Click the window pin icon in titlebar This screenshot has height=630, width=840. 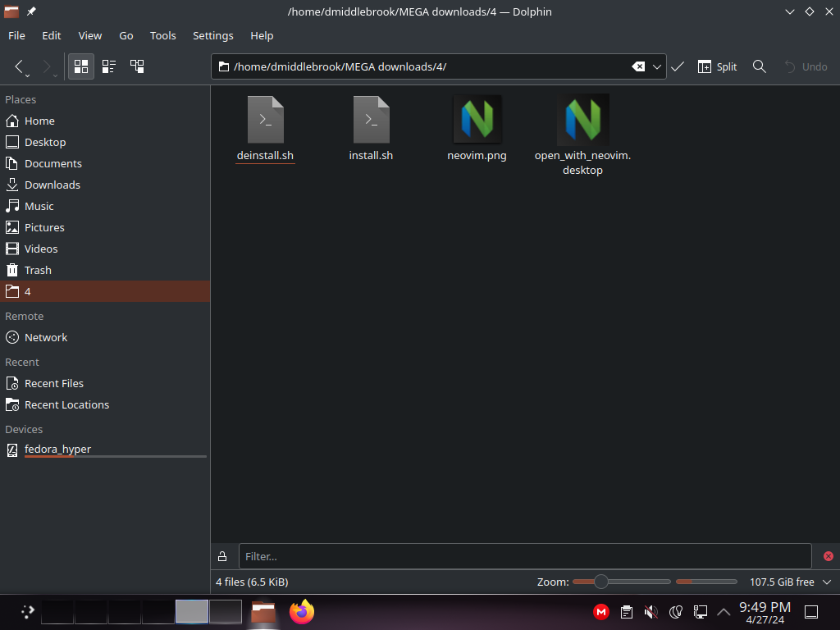coord(32,11)
